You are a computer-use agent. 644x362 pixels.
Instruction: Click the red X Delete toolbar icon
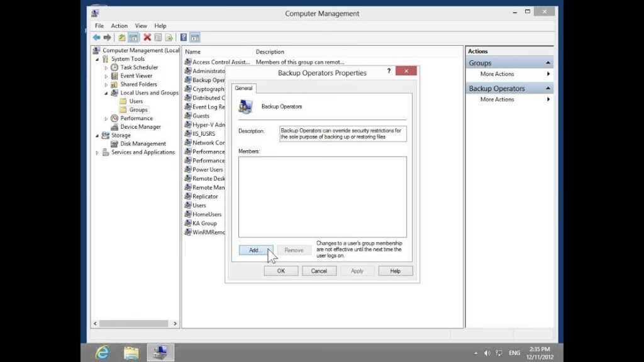[147, 38]
